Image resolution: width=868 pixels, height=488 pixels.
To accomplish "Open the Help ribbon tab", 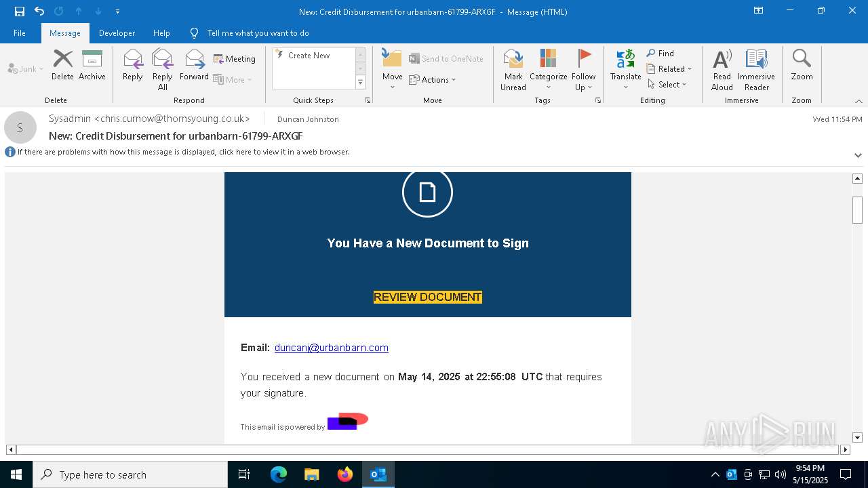I will click(161, 33).
